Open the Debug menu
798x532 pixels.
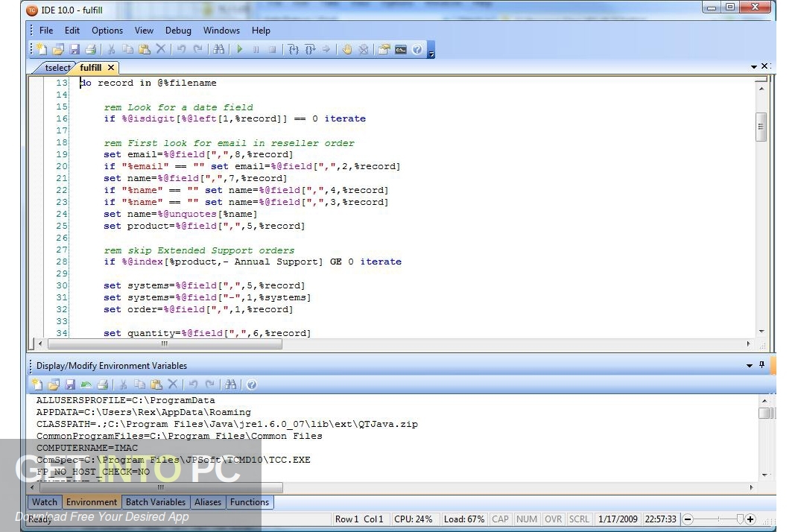point(178,31)
